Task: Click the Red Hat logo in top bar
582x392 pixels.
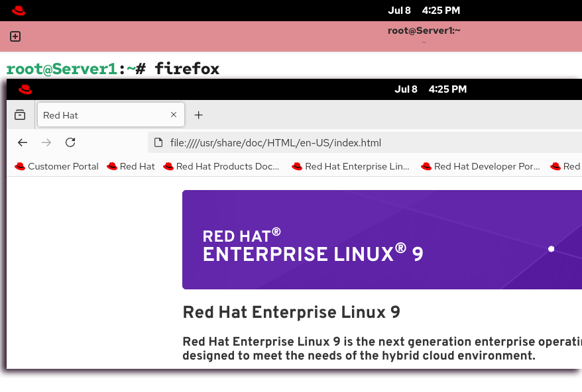Action: (x=18, y=11)
